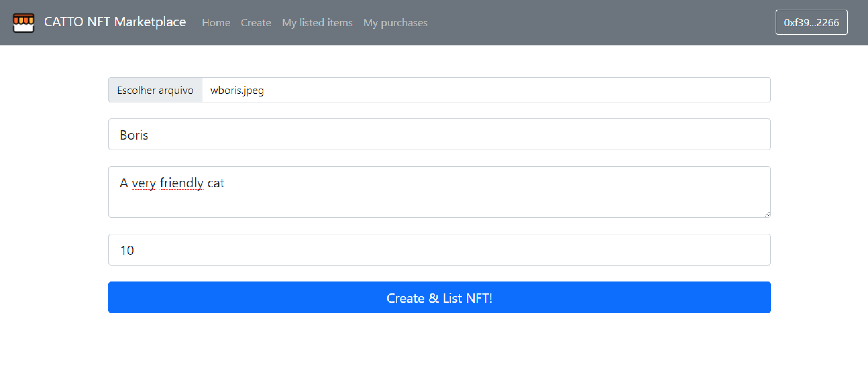Place cursor on the word cat

click(x=216, y=183)
